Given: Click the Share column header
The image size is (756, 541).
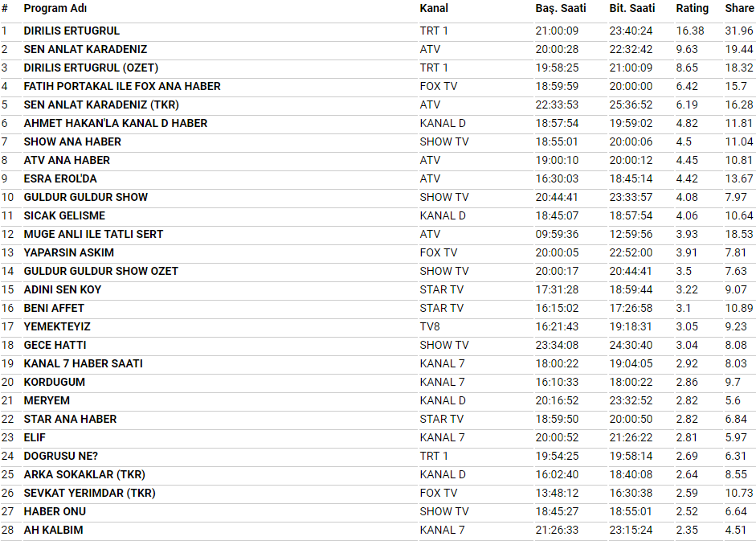Looking at the screenshot, I should [x=739, y=8].
